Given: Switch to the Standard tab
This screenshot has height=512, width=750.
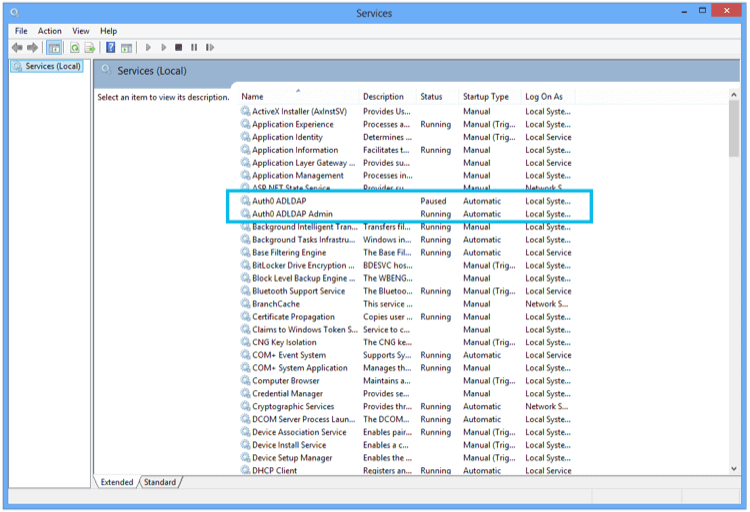Looking at the screenshot, I should 160,482.
